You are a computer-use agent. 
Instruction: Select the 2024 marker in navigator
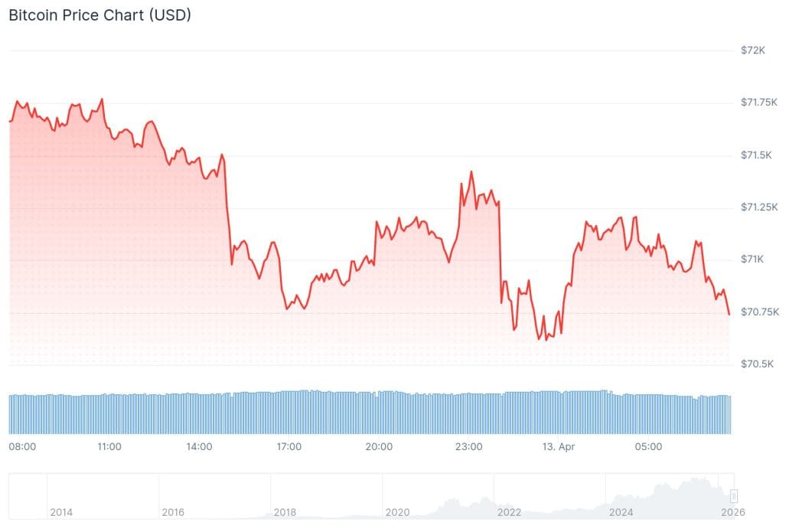[x=621, y=511]
